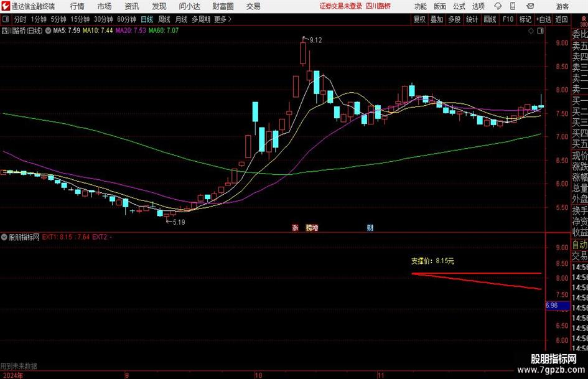
Task: Click the 复权 toolbar button
Action: tap(419, 19)
